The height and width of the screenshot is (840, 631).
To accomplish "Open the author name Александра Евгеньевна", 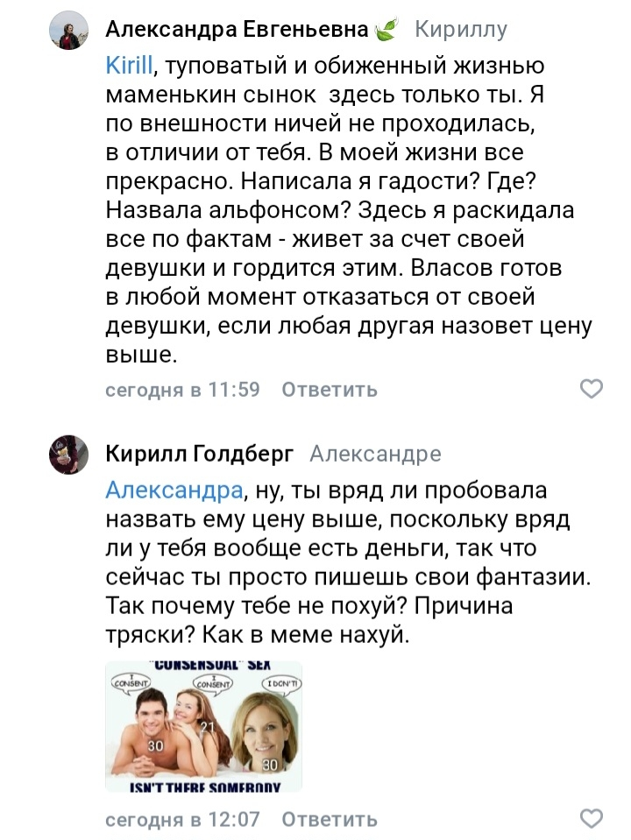I will [x=237, y=31].
